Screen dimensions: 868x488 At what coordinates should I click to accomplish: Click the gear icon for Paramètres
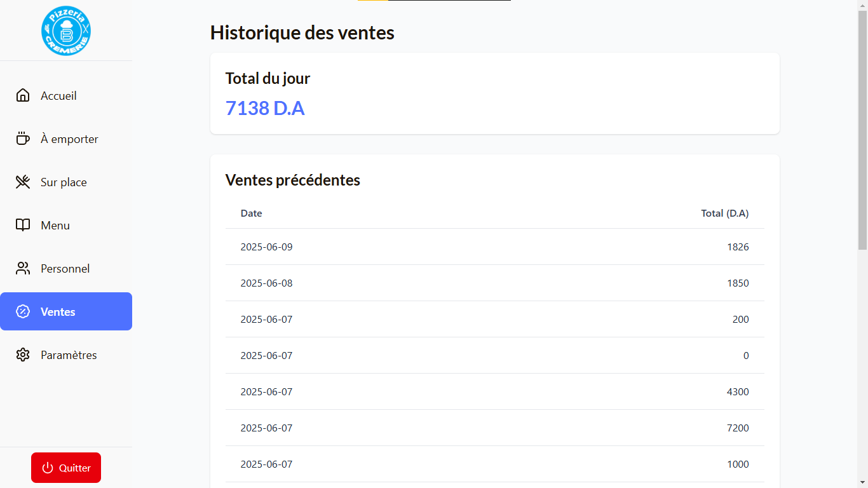pyautogui.click(x=23, y=355)
